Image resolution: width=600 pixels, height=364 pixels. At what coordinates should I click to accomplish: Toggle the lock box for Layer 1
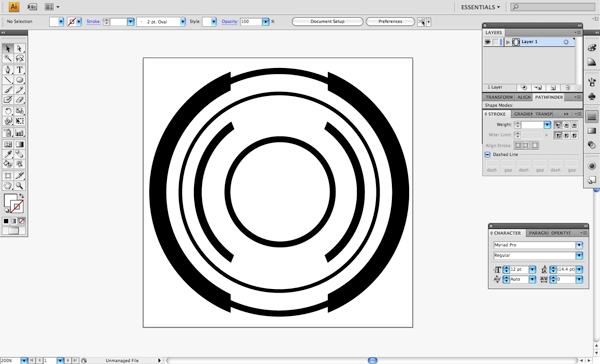496,42
